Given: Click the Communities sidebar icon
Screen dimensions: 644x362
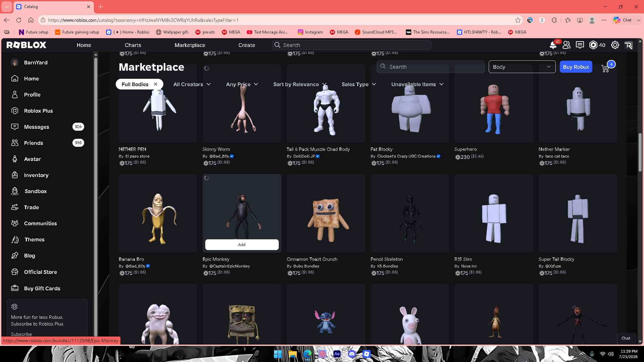Looking at the screenshot, I should click(15, 224).
